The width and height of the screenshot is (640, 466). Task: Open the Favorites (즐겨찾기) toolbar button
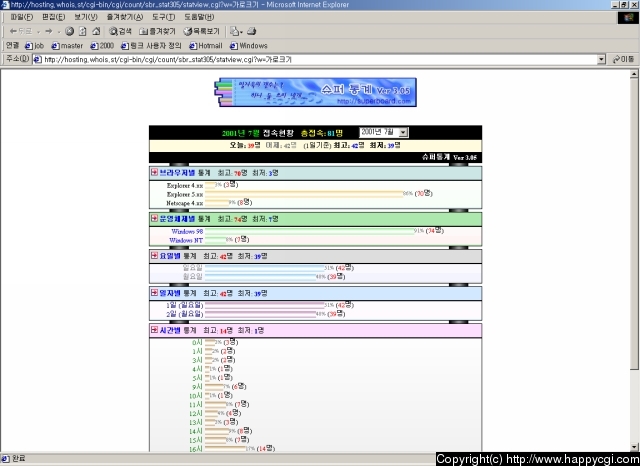point(157,31)
